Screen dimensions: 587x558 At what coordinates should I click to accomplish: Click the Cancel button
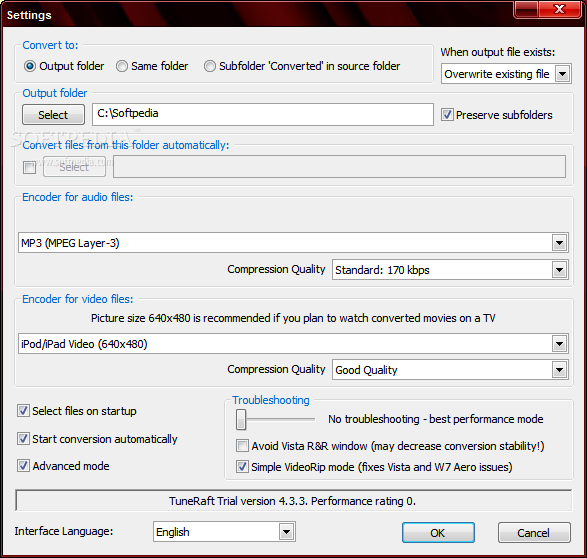click(x=534, y=533)
